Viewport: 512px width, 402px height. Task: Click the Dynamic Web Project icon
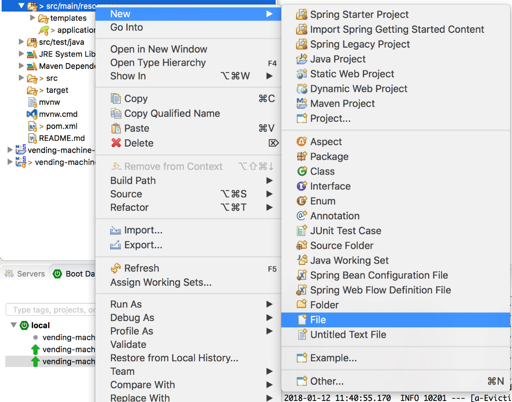(x=302, y=89)
